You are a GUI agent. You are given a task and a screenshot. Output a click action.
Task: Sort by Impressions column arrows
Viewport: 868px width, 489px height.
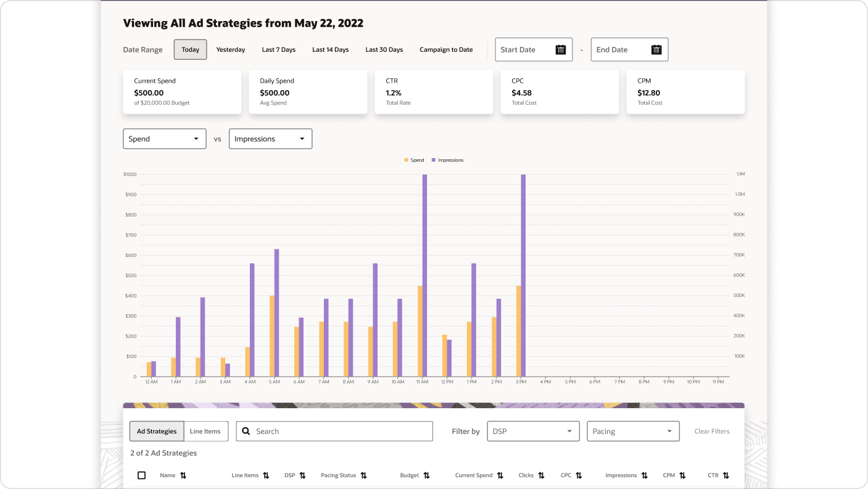(644, 475)
